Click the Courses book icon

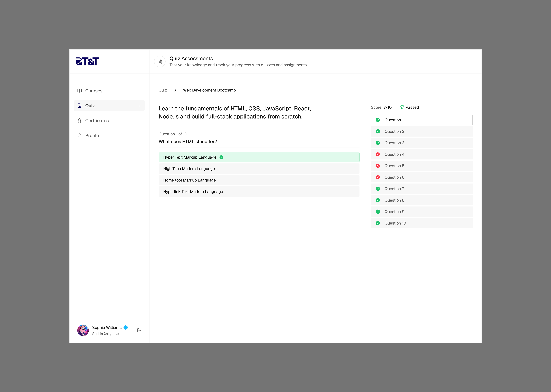80,91
